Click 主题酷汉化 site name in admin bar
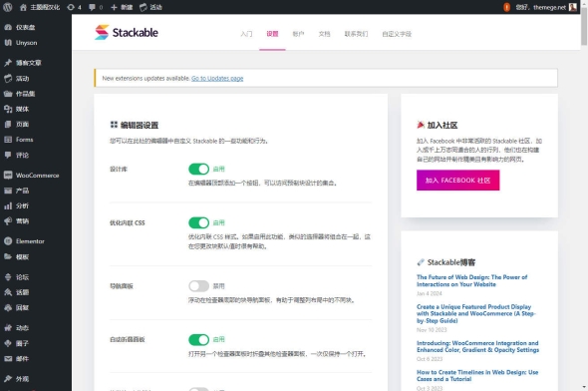Screen dimensions: 588x391 click(45, 7)
